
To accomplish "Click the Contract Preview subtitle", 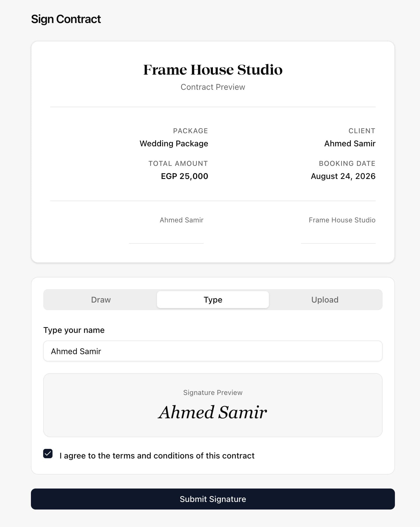I will coord(213,87).
